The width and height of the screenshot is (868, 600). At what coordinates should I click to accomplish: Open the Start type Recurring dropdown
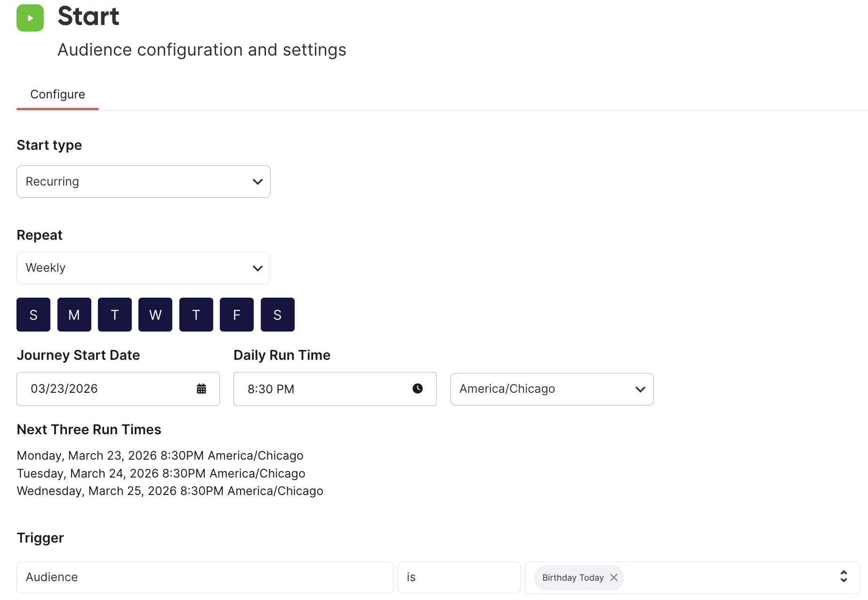(x=144, y=181)
